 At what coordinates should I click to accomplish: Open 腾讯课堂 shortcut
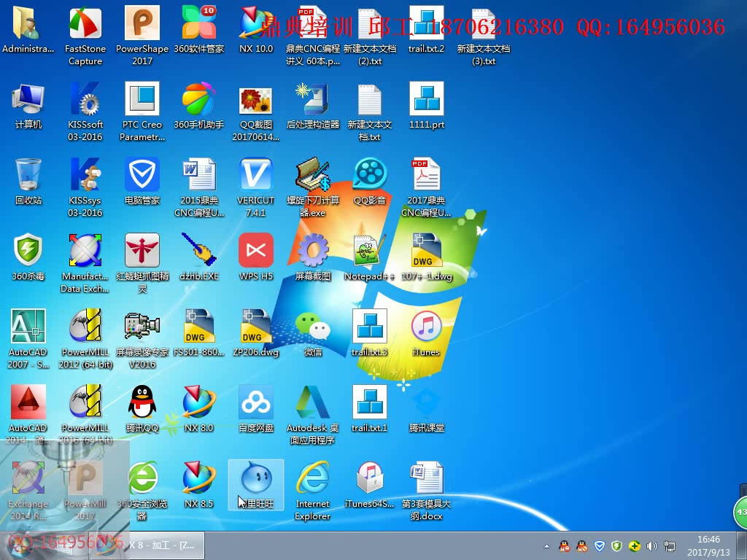pos(426,408)
